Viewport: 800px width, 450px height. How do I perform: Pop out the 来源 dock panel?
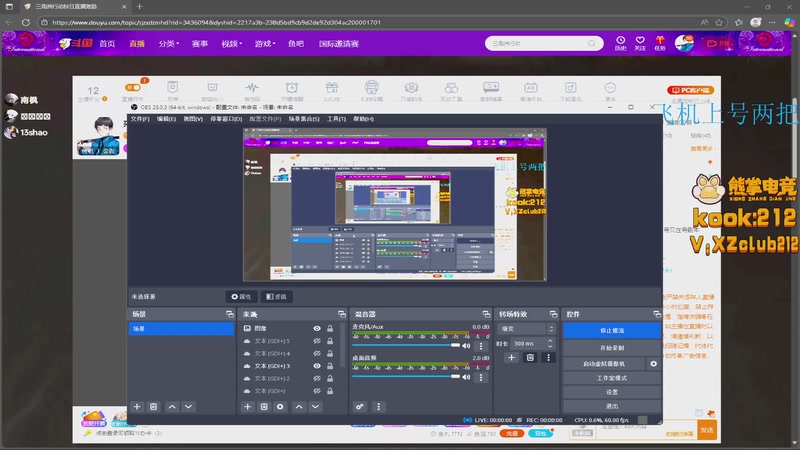(341, 314)
